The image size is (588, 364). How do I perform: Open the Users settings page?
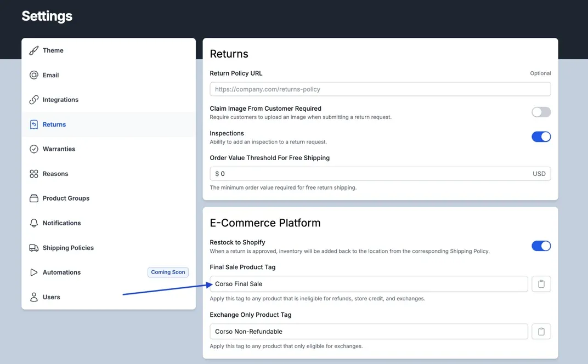click(52, 297)
